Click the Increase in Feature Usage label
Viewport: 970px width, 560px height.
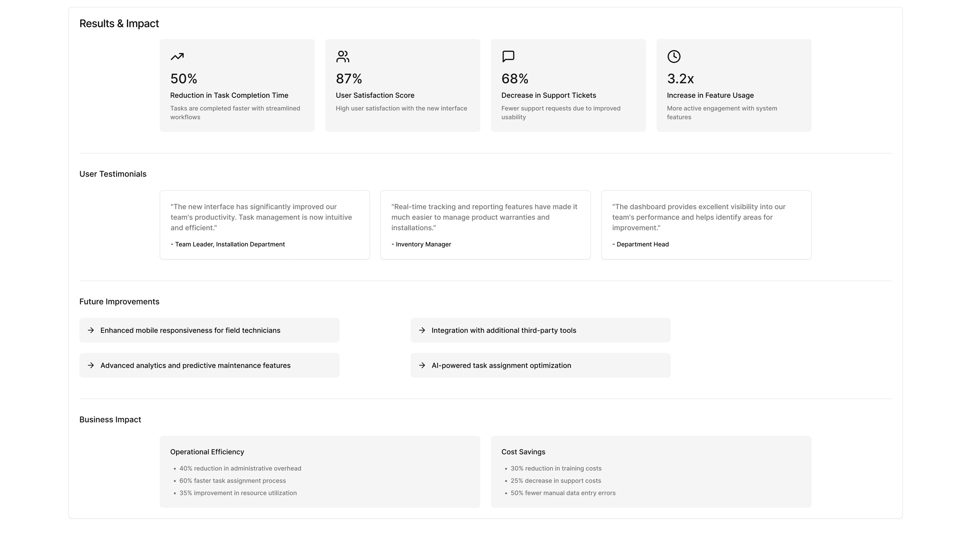pos(710,96)
